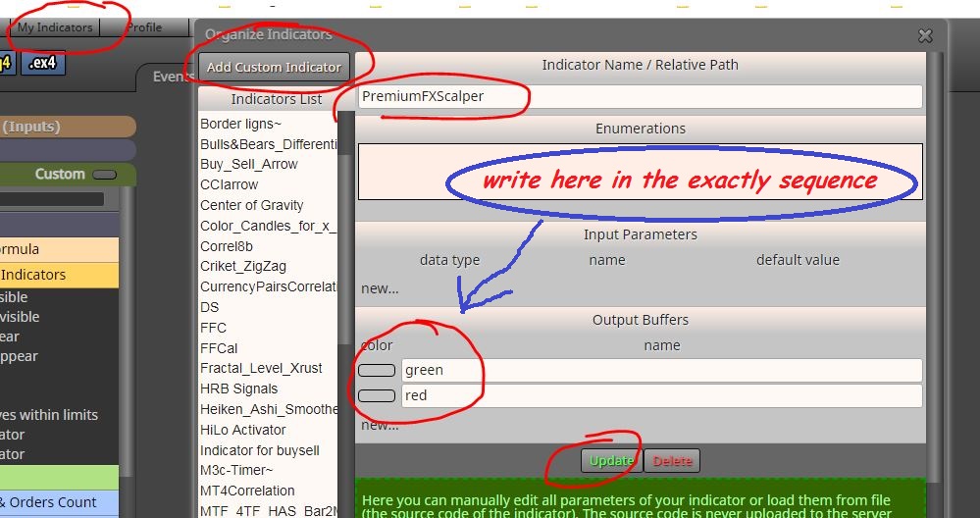This screenshot has width=980, height=518.
Task: Click the .ex4 file type icon
Action: click(43, 63)
